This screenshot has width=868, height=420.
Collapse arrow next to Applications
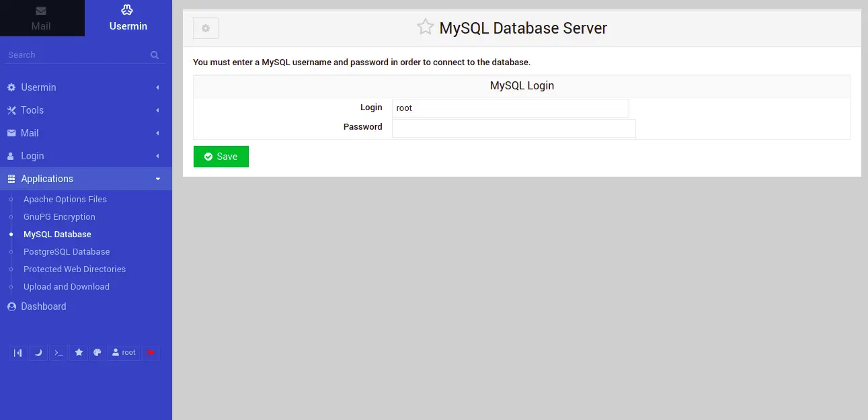158,179
